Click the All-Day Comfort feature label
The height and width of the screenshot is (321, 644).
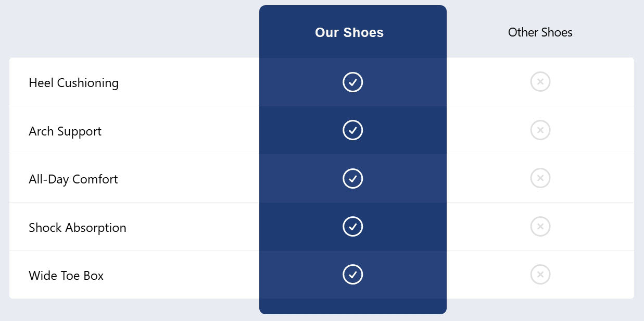pos(73,179)
